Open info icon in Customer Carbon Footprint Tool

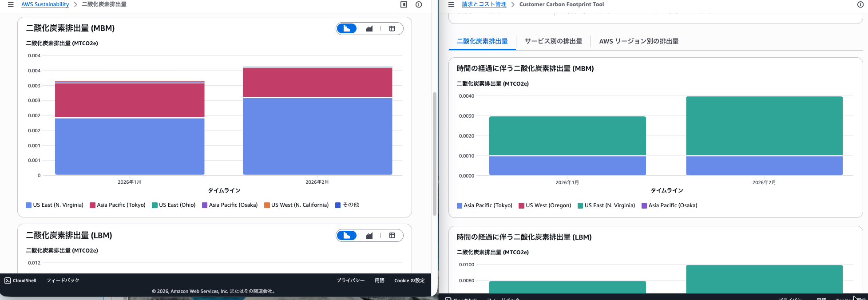click(860, 4)
